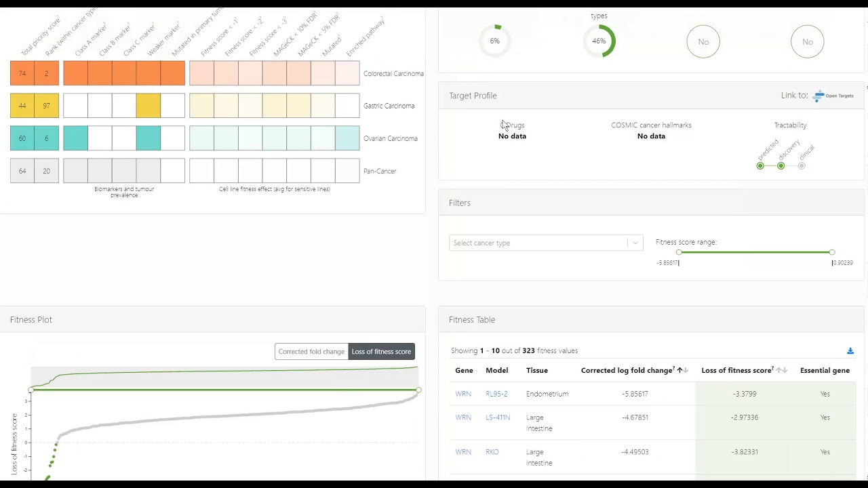Click the -3.82331 fitness score value
This screenshot has width=868, height=488.
[745, 452]
